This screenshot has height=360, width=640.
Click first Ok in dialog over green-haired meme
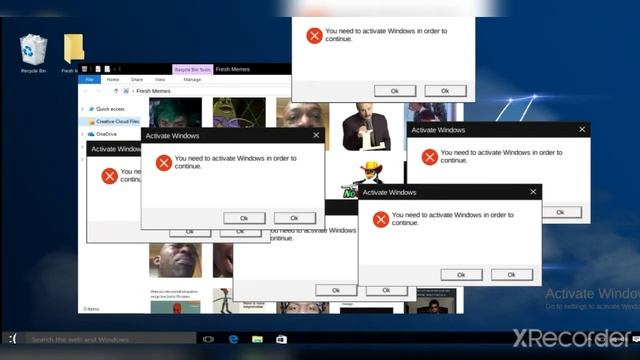(x=244, y=218)
